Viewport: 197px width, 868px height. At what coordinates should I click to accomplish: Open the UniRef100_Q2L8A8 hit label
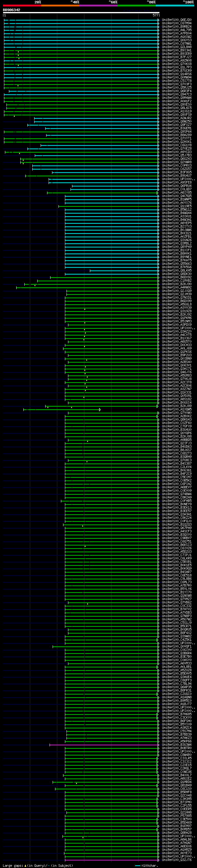coord(177,47)
